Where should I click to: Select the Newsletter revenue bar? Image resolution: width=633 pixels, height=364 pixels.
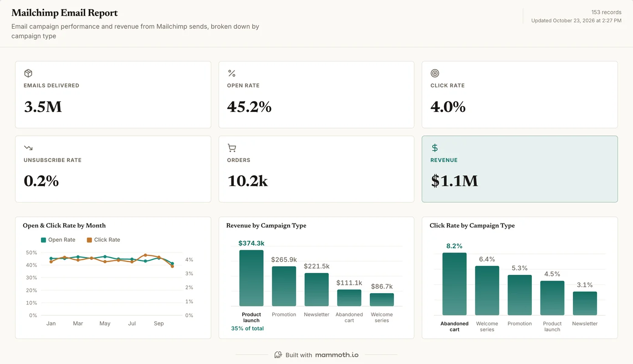316,289
